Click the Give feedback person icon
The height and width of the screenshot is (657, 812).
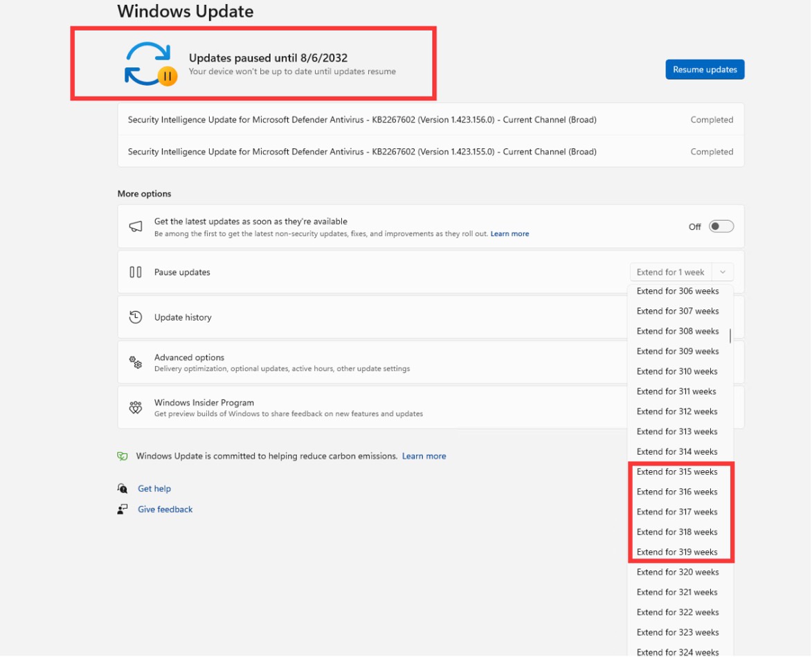pos(123,510)
